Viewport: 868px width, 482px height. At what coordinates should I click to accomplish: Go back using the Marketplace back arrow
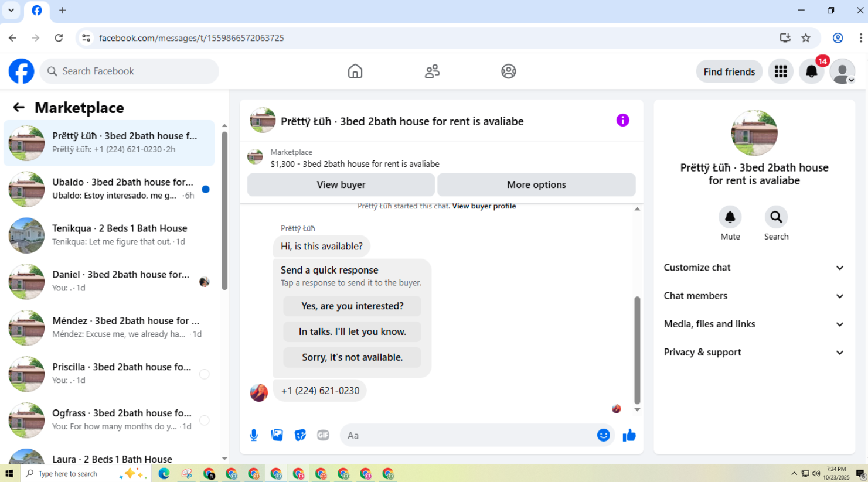19,107
